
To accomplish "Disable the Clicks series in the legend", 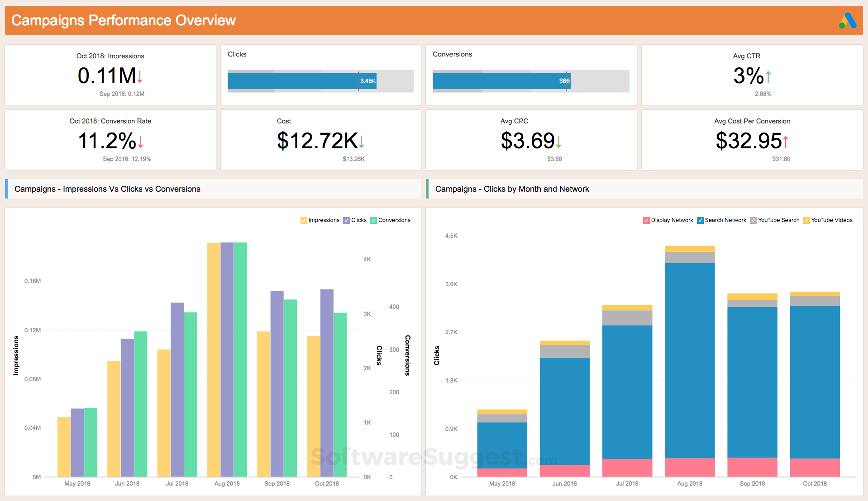I will (346, 220).
